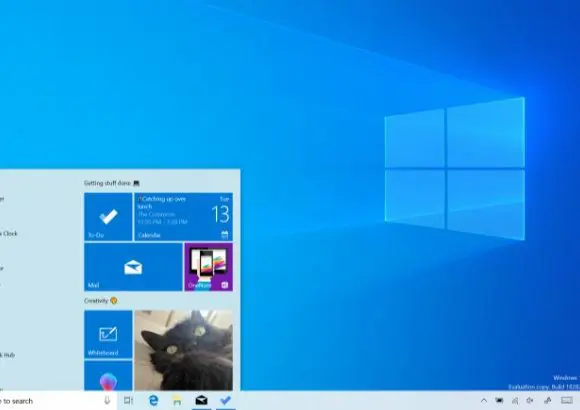Click the 'Creativity' group header
580x410 pixels.
(x=100, y=301)
